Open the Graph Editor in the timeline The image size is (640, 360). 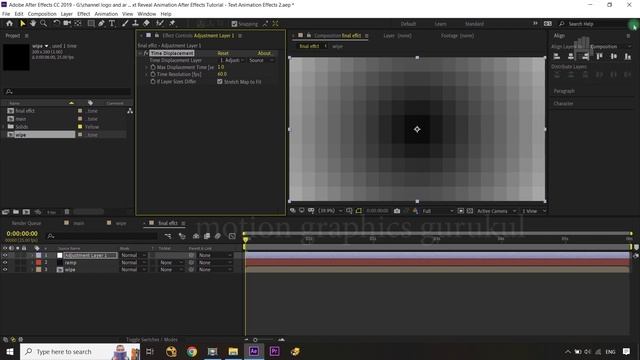[232, 236]
